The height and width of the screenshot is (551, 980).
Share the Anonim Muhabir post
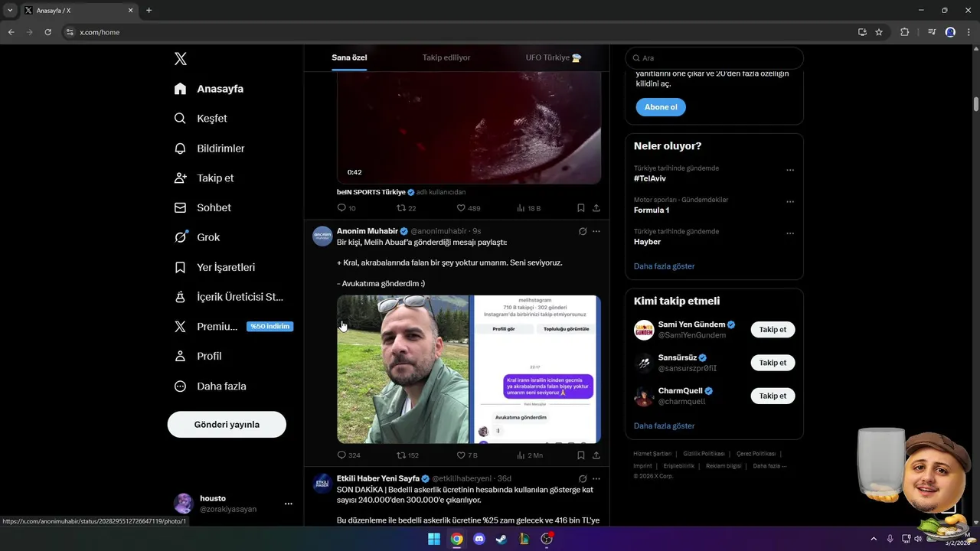coord(596,455)
